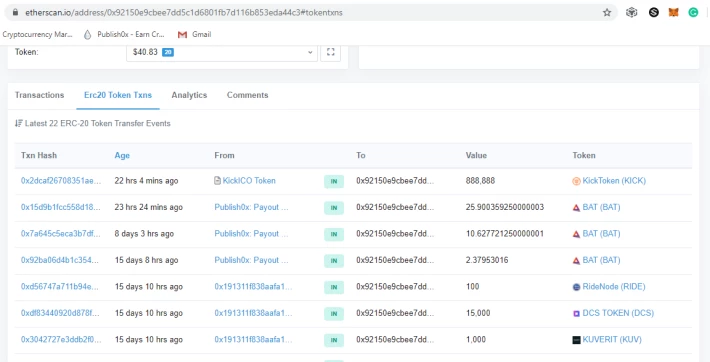Open the DCS TOKEN (DCS) link
This screenshot has width=710, height=362.
[x=618, y=313]
